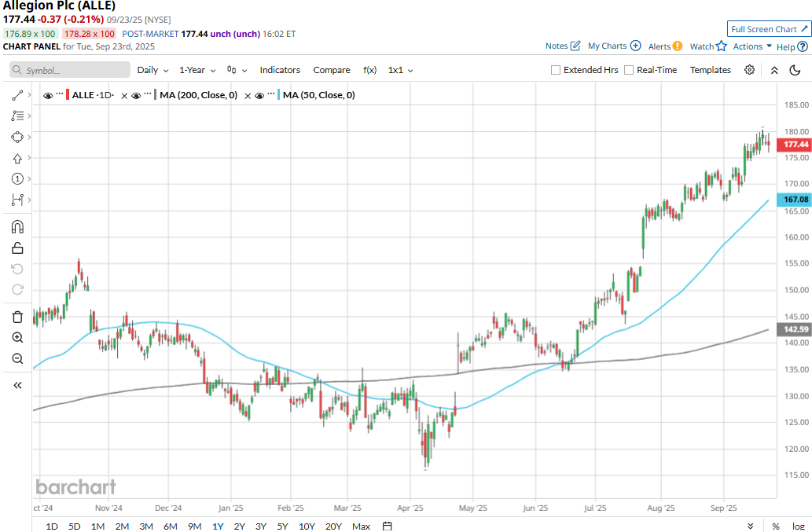Screen dimensions: 812x532
Task: Click the 167.08 MA value label
Action: (795, 200)
